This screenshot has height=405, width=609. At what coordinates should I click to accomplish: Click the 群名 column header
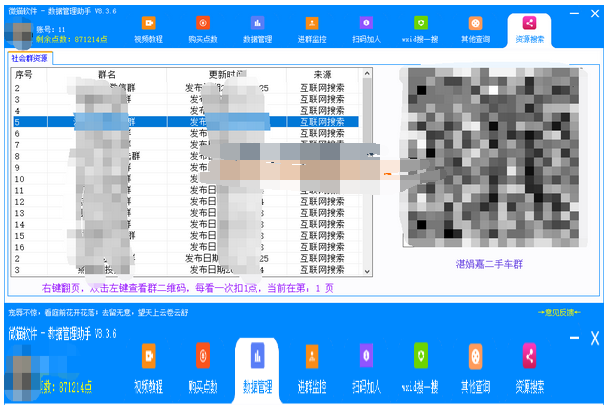tap(105, 75)
